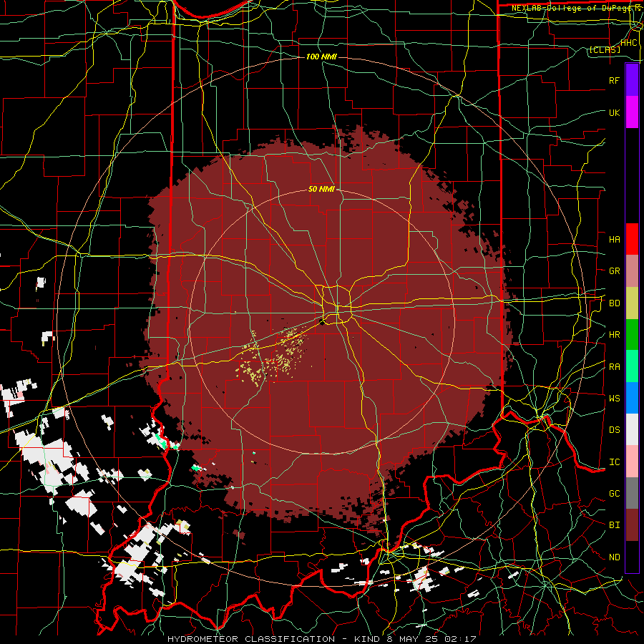This screenshot has width=644, height=644.
Task: Click the RF legend label
Action: (x=614, y=80)
